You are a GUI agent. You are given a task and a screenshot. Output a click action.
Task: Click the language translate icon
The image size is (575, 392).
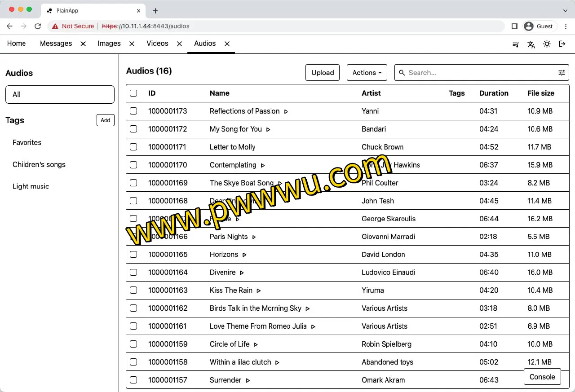point(531,44)
